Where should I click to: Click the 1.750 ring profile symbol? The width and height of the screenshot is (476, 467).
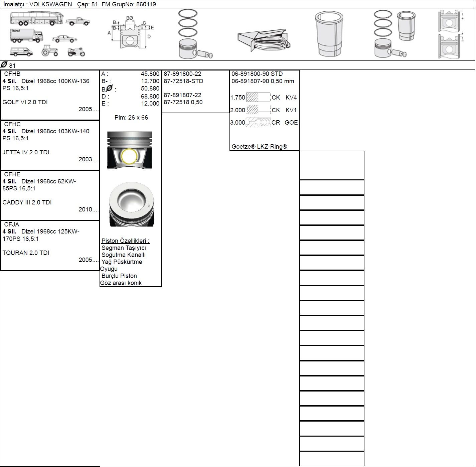pyautogui.click(x=258, y=97)
